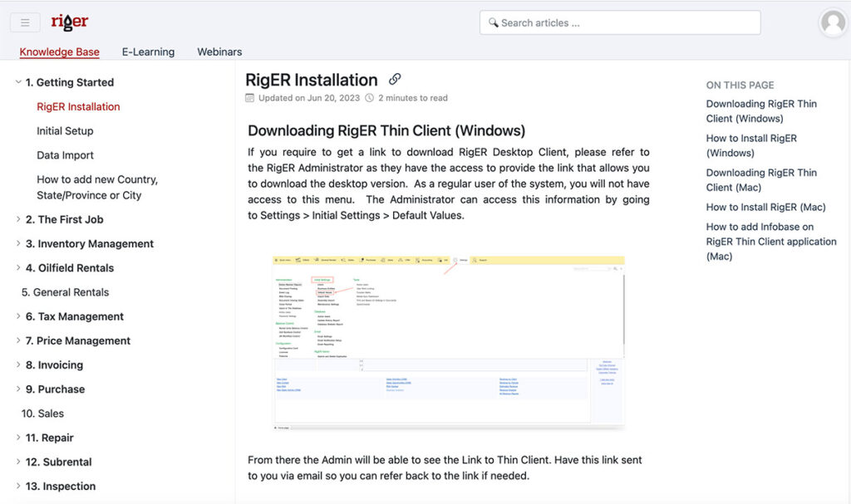Select the Knowledge Base tab
This screenshot has height=504, width=851.
pos(59,51)
